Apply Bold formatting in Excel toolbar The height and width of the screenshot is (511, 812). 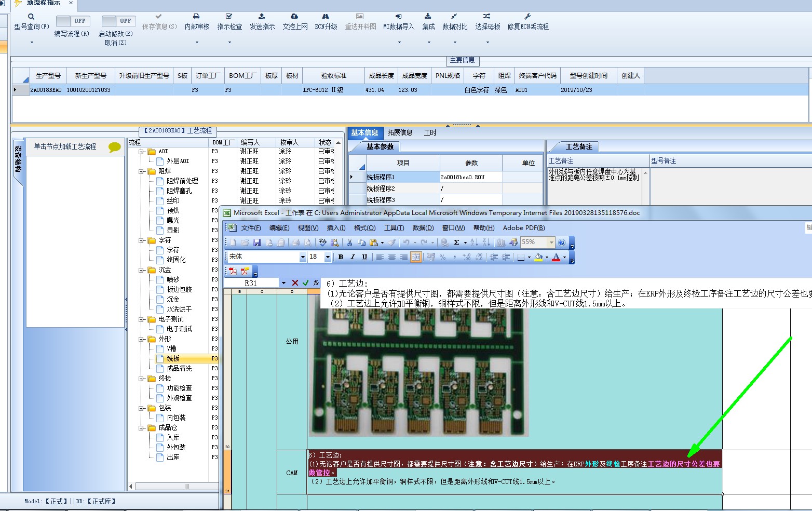(x=341, y=257)
